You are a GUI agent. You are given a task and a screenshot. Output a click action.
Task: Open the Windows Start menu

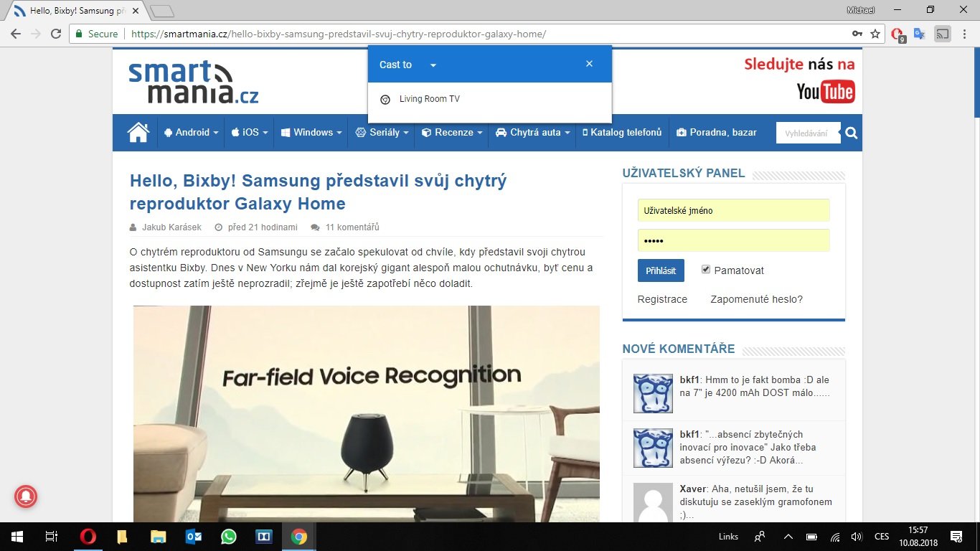tap(17, 537)
